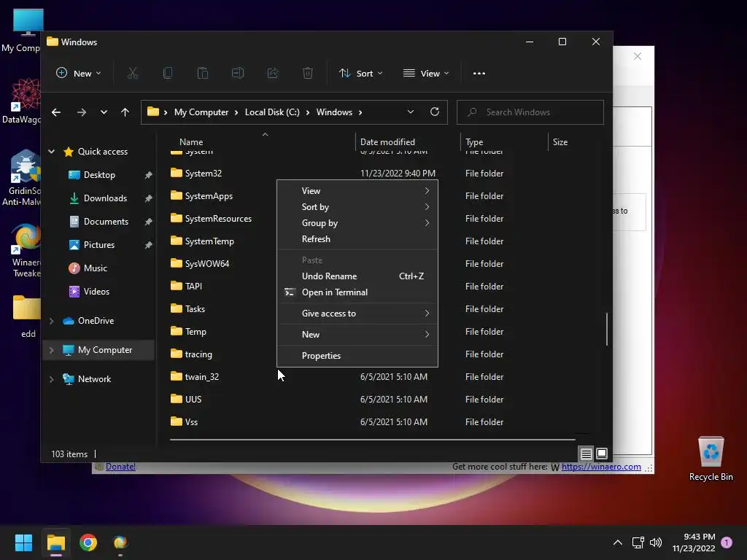Open Winaero Tweaker taskbar icon
Screen dimensions: 747x560
pos(120,542)
